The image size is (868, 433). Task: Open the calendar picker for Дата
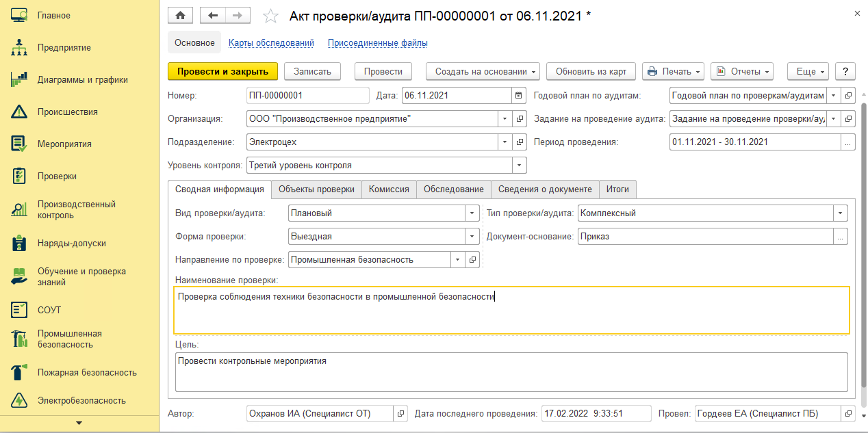pos(519,95)
